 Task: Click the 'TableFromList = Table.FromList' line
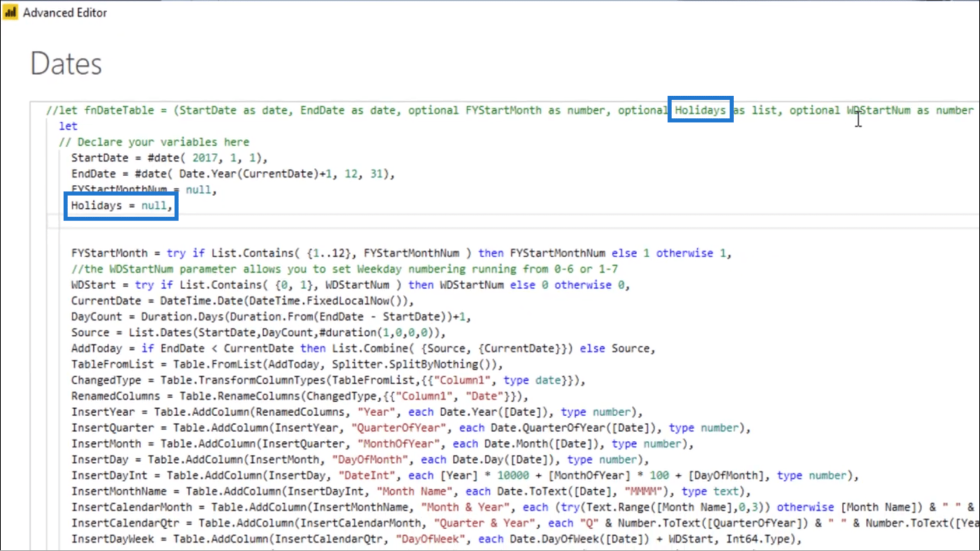(x=287, y=364)
